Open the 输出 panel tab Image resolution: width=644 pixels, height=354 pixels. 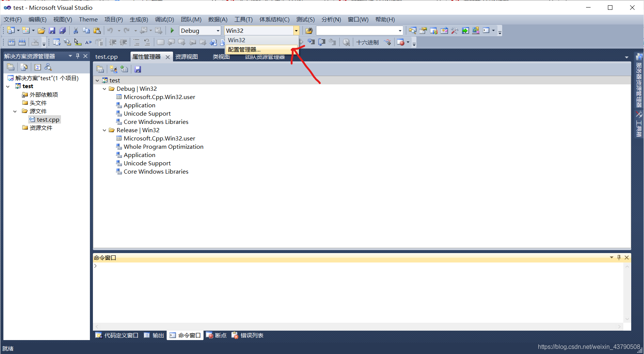(x=154, y=336)
